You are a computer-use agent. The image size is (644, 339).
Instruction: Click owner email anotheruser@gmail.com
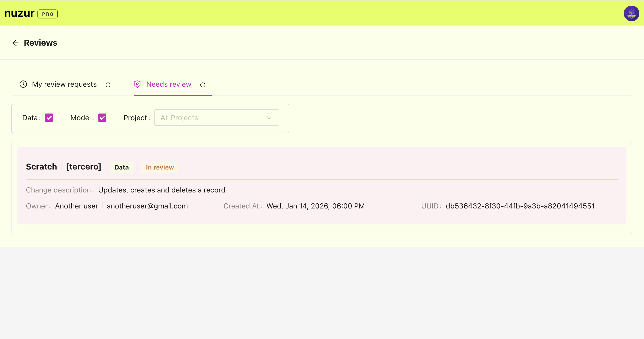tap(147, 206)
